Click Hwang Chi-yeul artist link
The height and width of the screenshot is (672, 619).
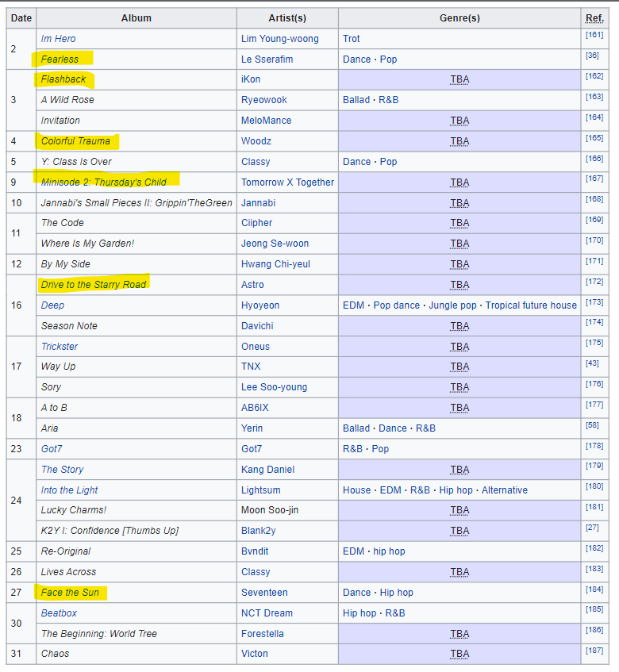tap(275, 264)
